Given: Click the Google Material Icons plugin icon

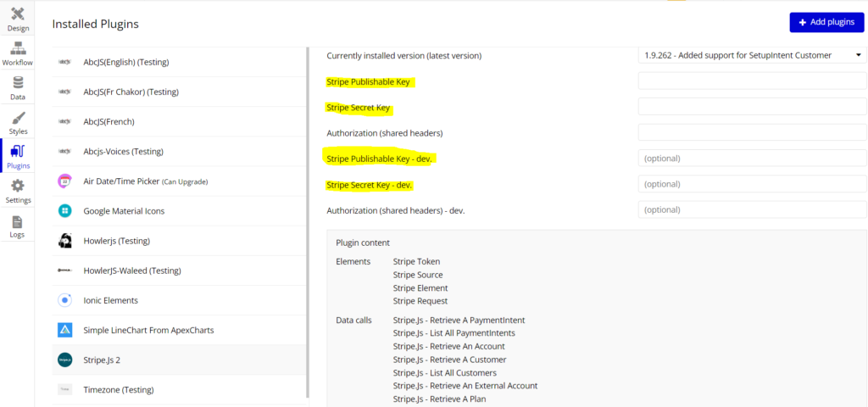Looking at the screenshot, I should [x=64, y=211].
